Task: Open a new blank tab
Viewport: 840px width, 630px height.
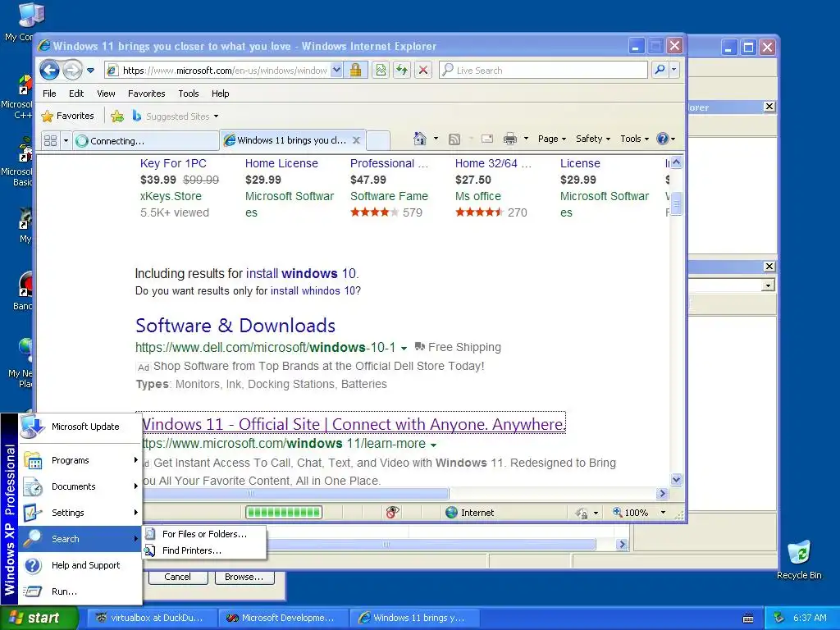Action: (x=377, y=140)
